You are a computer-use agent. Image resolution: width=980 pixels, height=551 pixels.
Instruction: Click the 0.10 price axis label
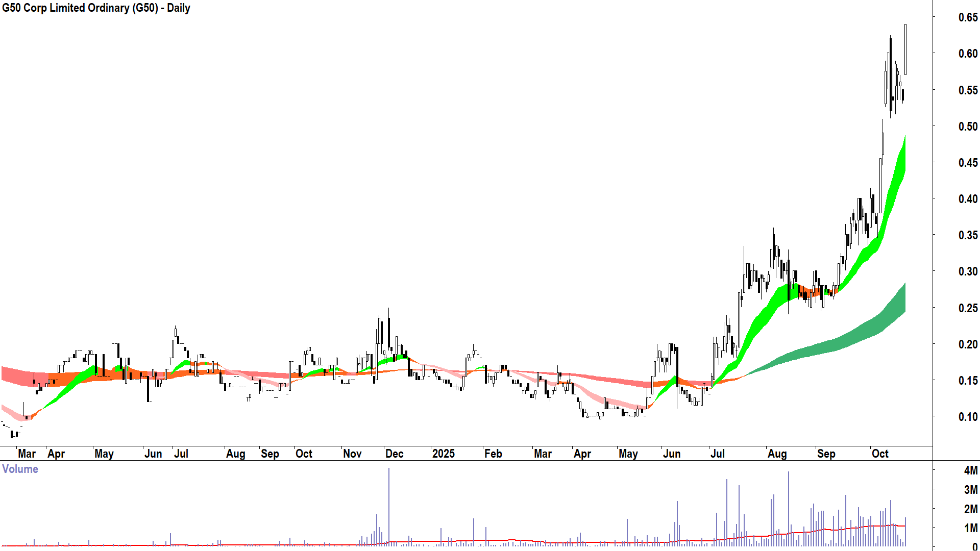coord(968,417)
